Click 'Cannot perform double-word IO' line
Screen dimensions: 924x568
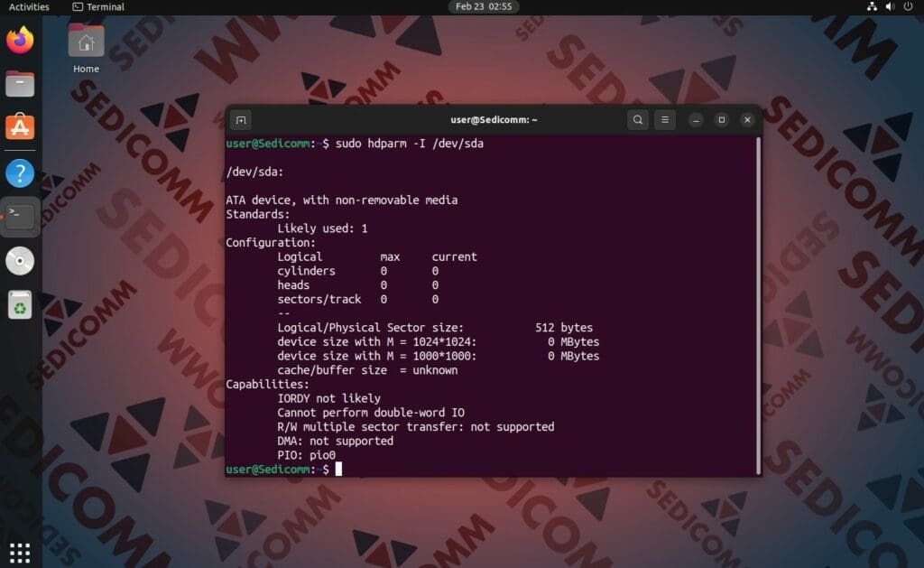click(x=371, y=413)
